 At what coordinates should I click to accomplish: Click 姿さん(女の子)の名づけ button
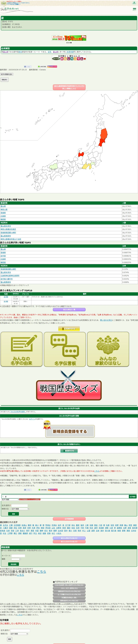pyautogui.click(x=69, y=541)
